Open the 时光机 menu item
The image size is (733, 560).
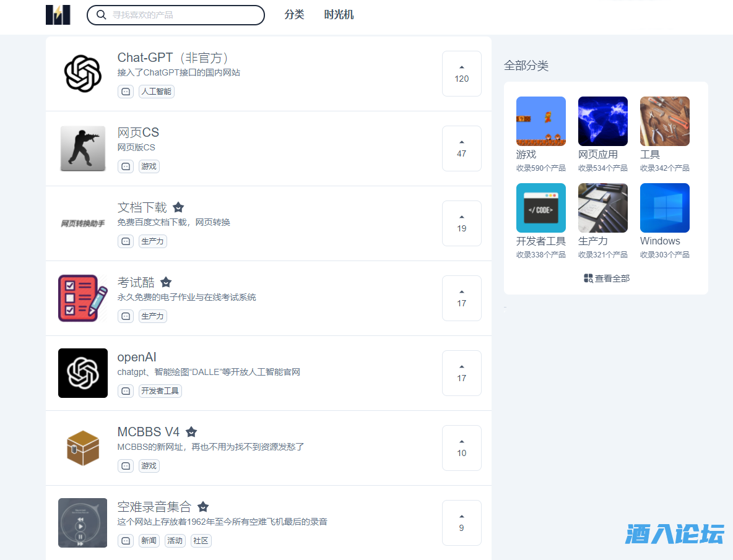click(339, 15)
